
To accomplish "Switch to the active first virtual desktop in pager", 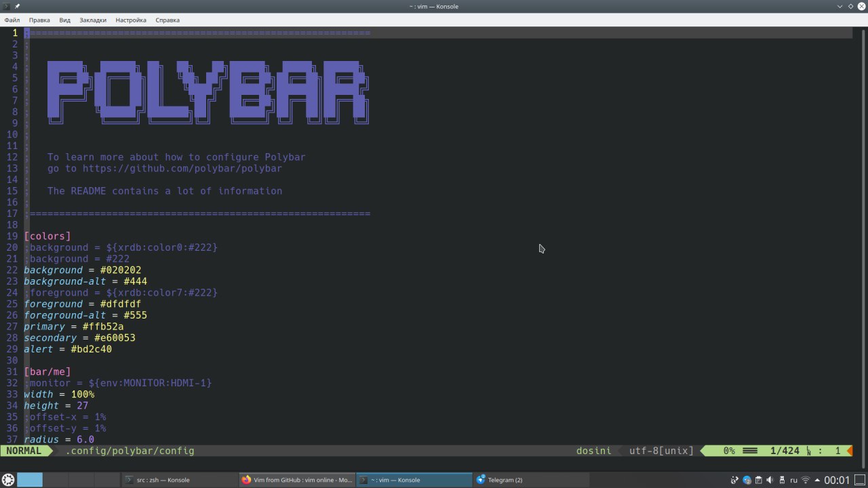I will tap(30, 480).
